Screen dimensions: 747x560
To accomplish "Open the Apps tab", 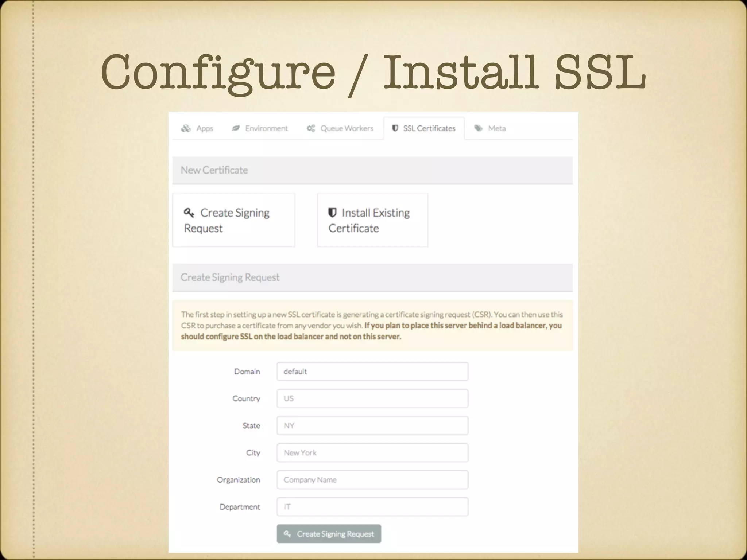I will [197, 128].
